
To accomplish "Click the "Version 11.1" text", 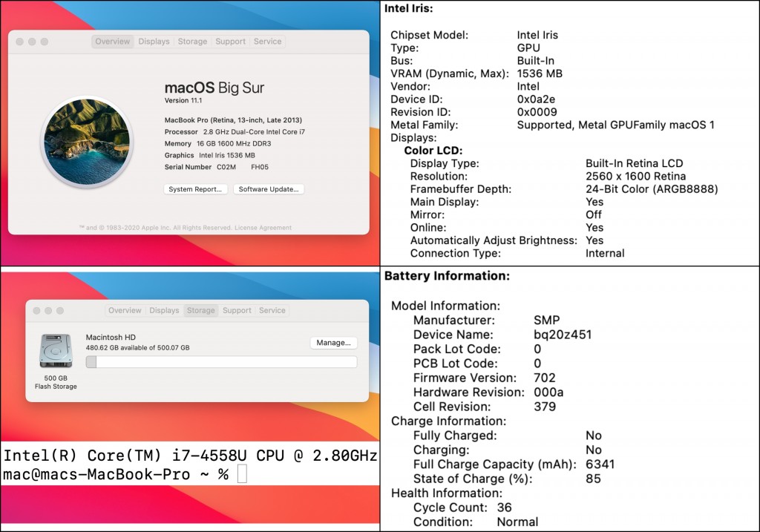I will (x=183, y=100).
